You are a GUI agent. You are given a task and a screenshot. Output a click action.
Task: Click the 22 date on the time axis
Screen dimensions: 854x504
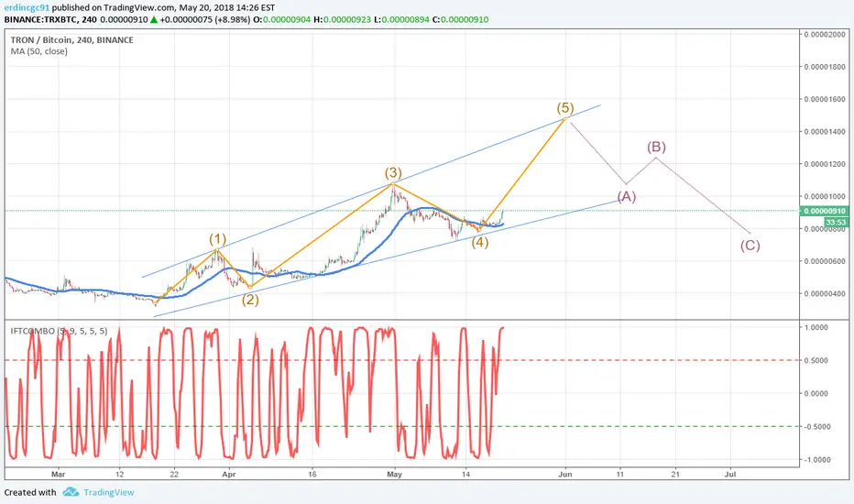[174, 474]
